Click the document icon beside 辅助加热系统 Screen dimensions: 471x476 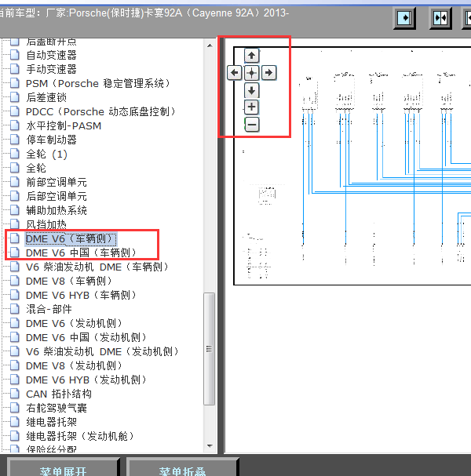pos(15,210)
